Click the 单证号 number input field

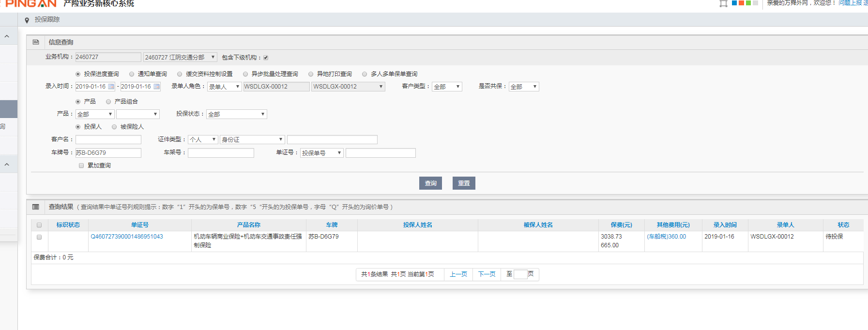point(381,153)
